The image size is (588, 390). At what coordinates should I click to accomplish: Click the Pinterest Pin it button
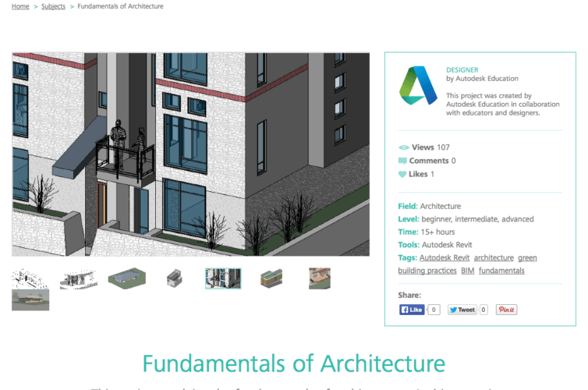tap(506, 310)
